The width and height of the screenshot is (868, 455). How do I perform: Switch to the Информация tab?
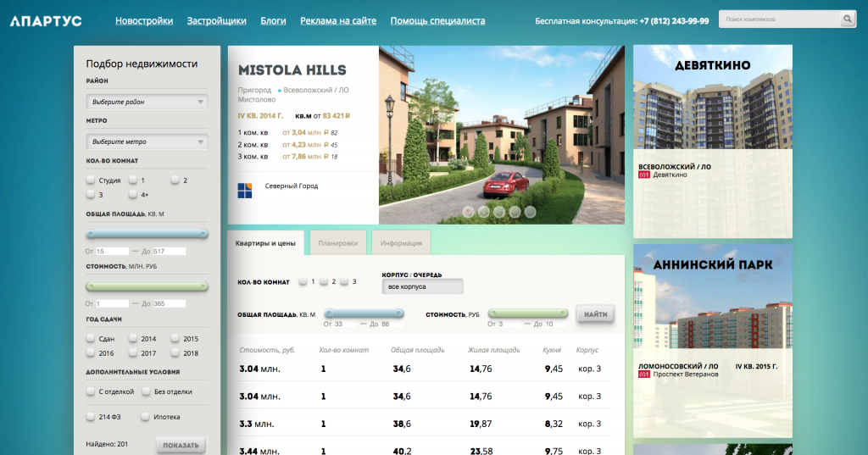point(401,243)
